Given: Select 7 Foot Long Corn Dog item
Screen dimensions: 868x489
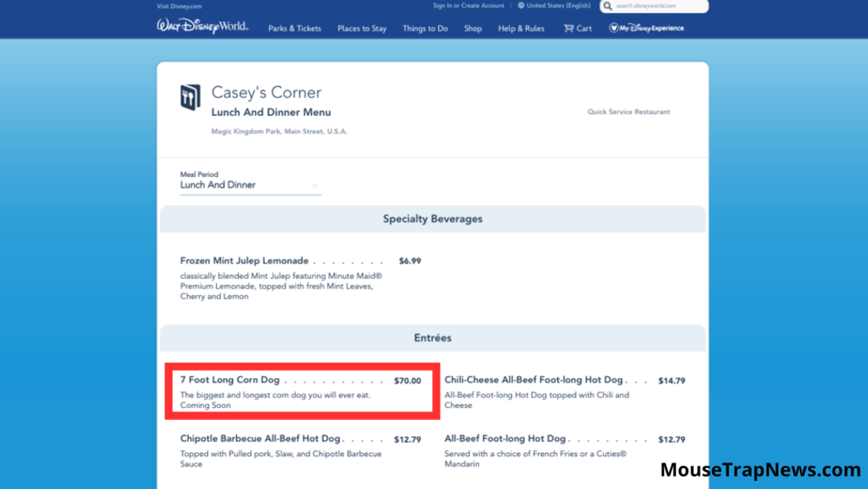Looking at the screenshot, I should (x=230, y=380).
